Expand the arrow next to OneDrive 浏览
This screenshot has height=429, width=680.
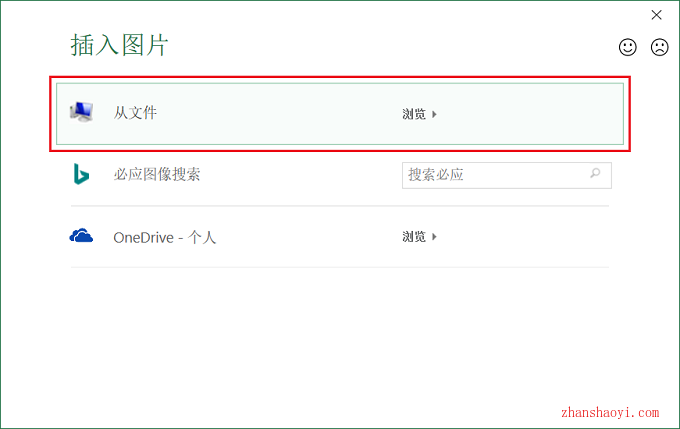pos(434,236)
